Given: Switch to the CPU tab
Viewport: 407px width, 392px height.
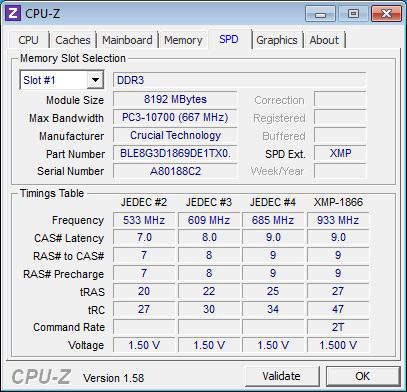Looking at the screenshot, I should 28,40.
